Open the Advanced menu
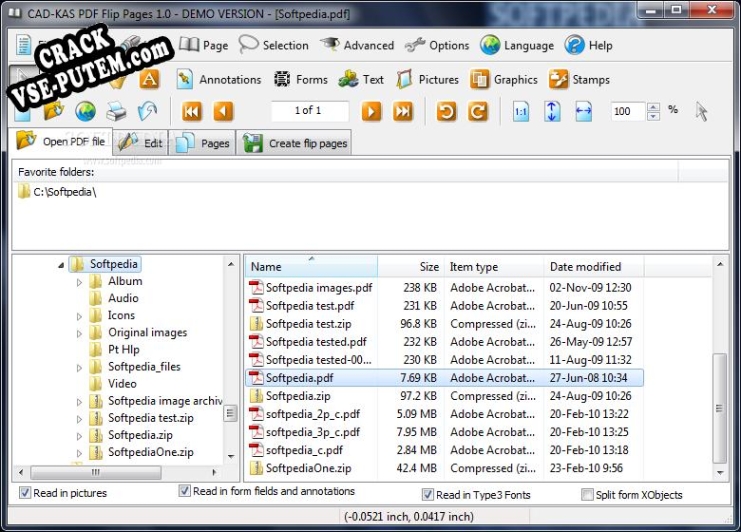741x532 pixels. tap(357, 45)
